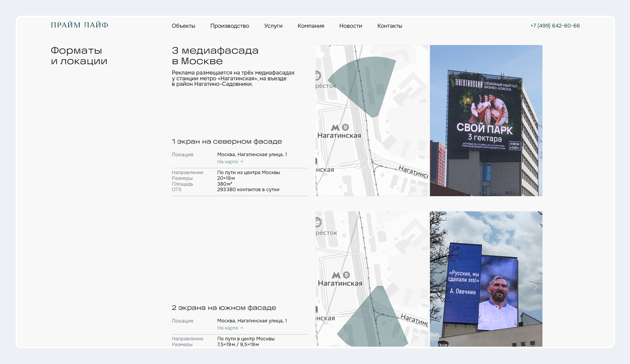This screenshot has height=364, width=630.
Task: Open the Объекты menu item
Action: point(183,26)
